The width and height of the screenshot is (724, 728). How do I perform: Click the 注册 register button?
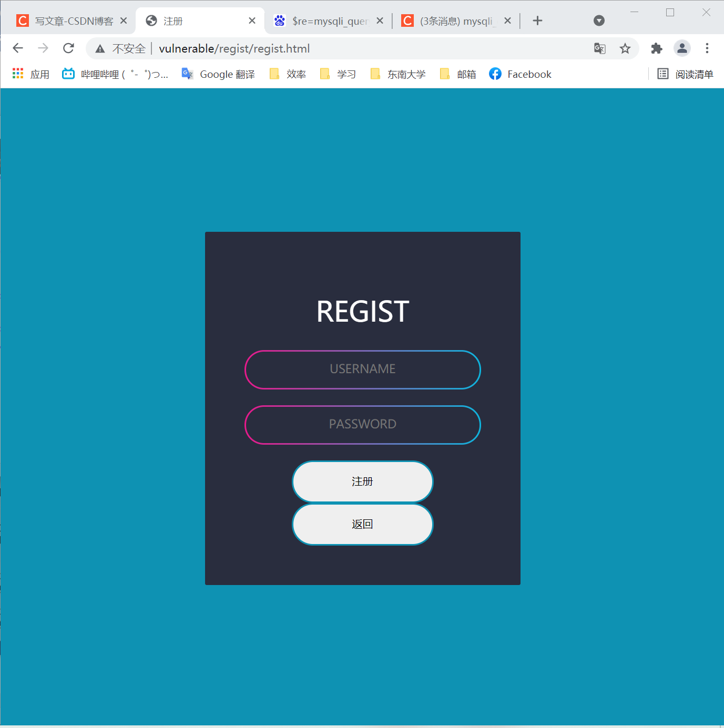click(363, 481)
